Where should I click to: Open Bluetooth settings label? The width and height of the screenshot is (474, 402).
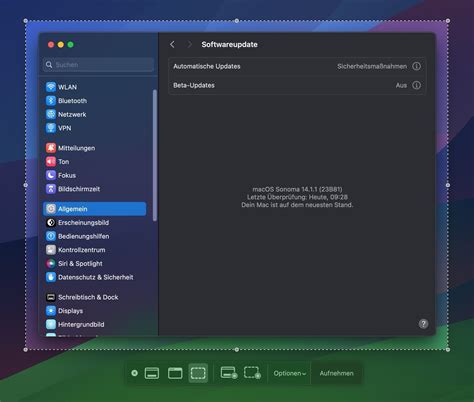72,101
